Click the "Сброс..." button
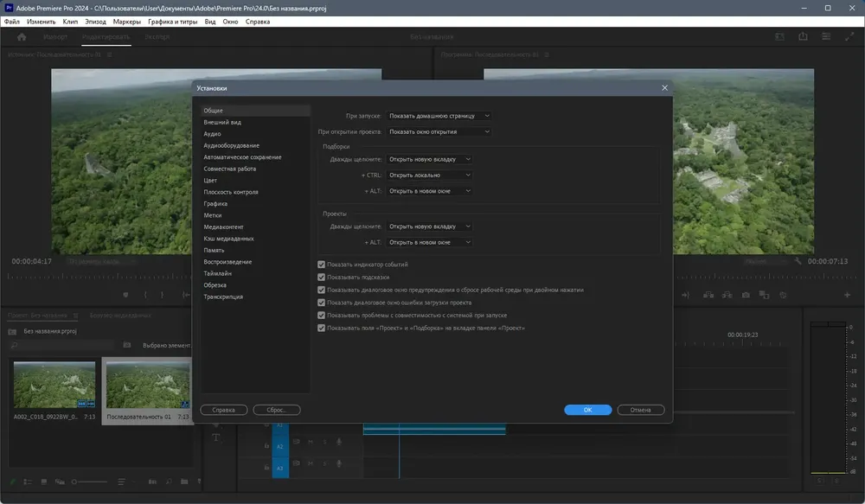This screenshot has height=504, width=865. 275,410
